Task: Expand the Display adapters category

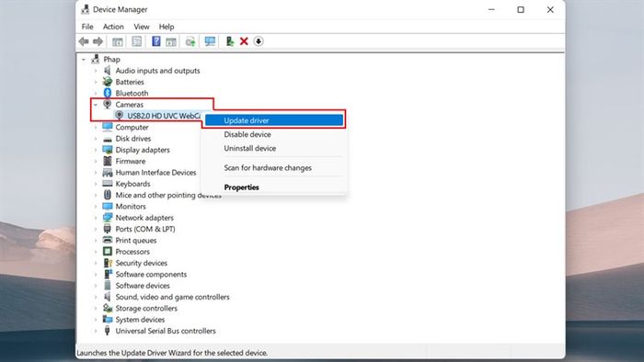Action: click(x=96, y=150)
